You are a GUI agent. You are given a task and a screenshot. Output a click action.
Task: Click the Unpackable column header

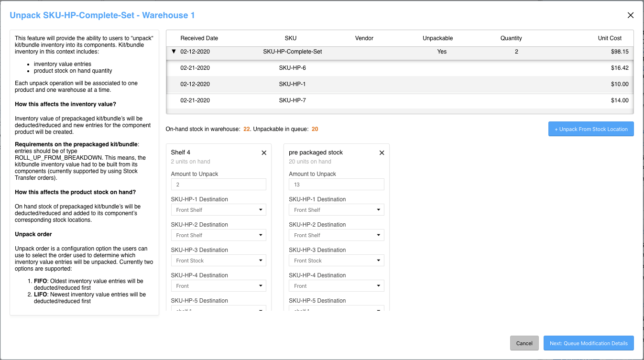click(x=437, y=38)
